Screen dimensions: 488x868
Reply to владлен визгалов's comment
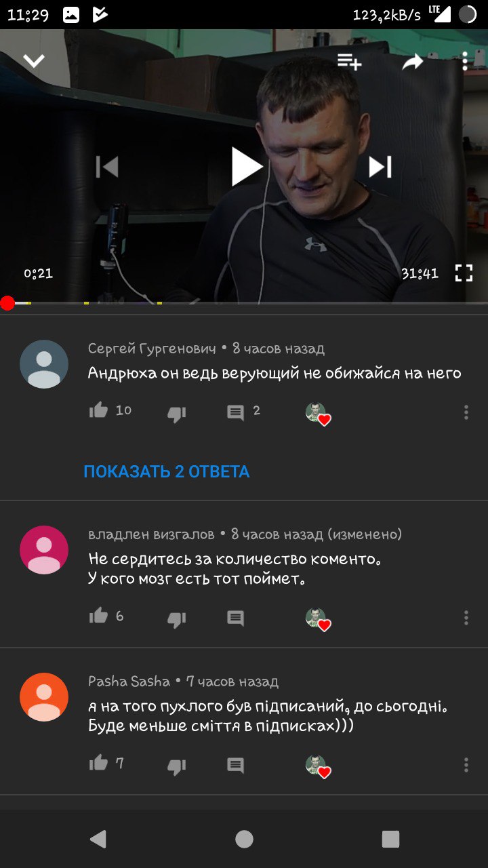pos(236,618)
